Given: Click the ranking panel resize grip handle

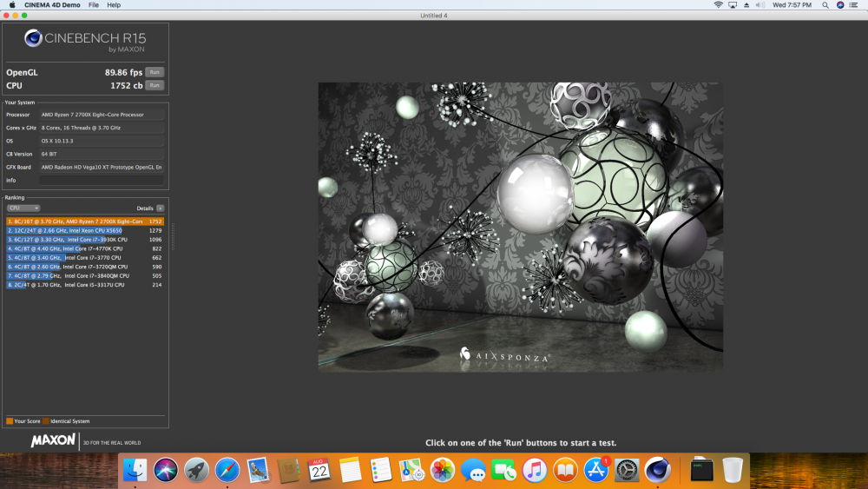Looking at the screenshot, I should point(173,236).
